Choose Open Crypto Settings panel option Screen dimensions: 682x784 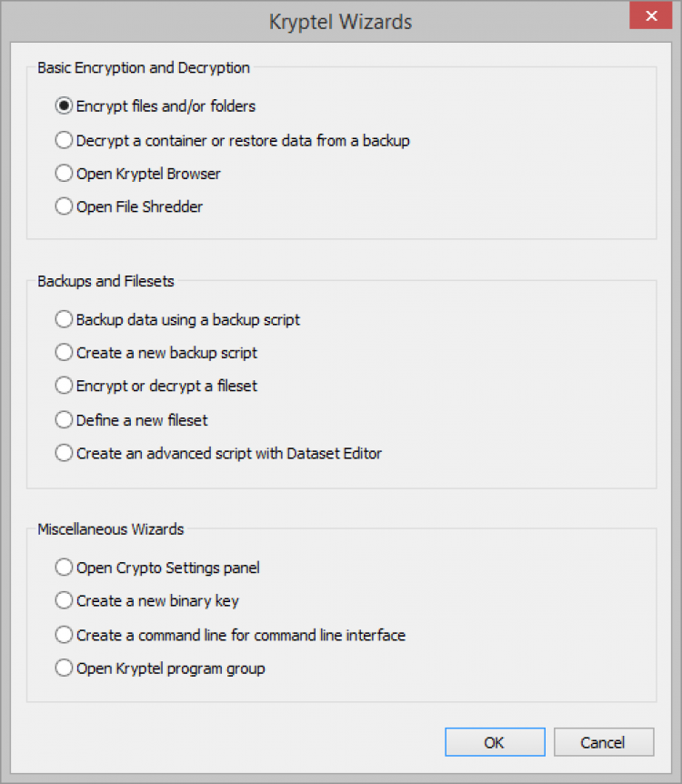64,568
